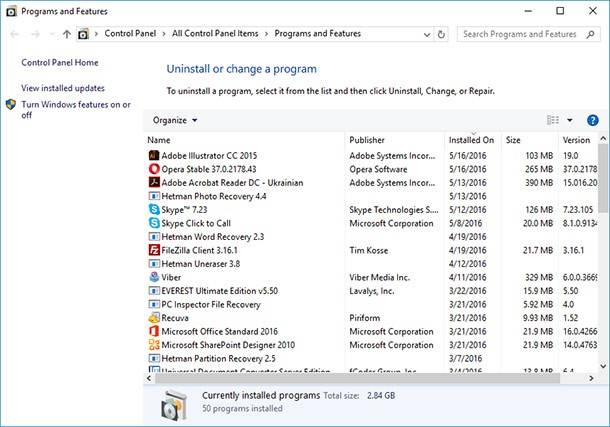610x427 pixels.
Task: Click the Hetman Word Recovery 2.3 icon
Action: (154, 236)
